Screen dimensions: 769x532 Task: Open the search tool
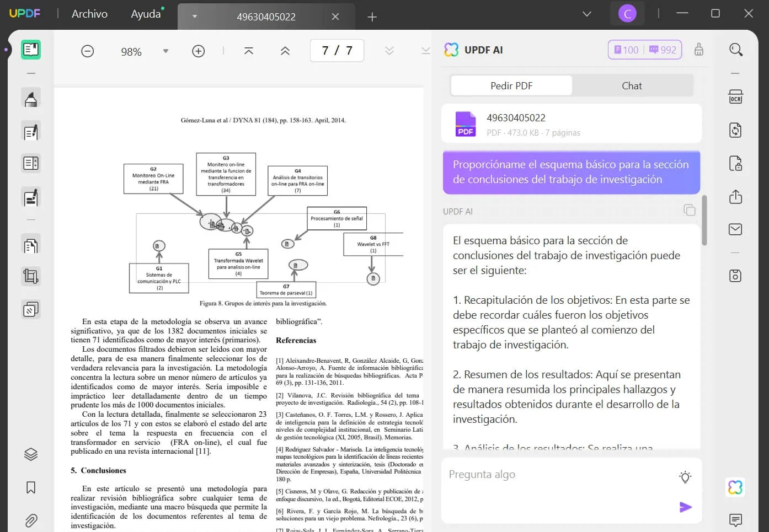click(x=735, y=50)
